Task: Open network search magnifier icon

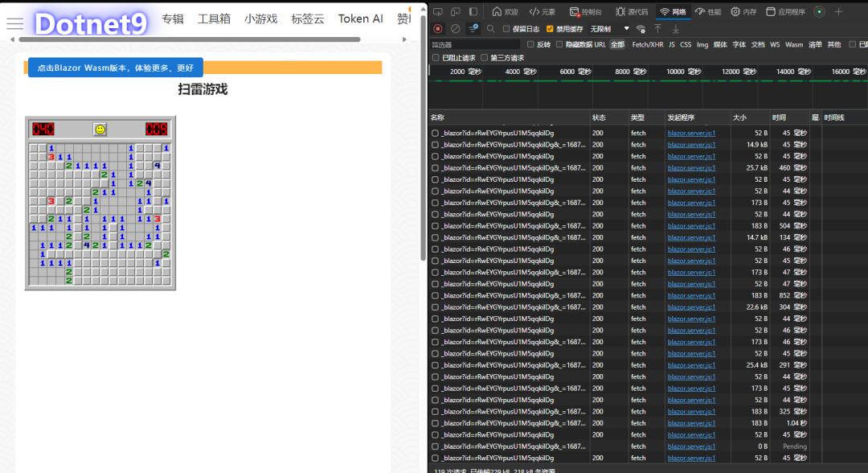Action: pyautogui.click(x=490, y=29)
